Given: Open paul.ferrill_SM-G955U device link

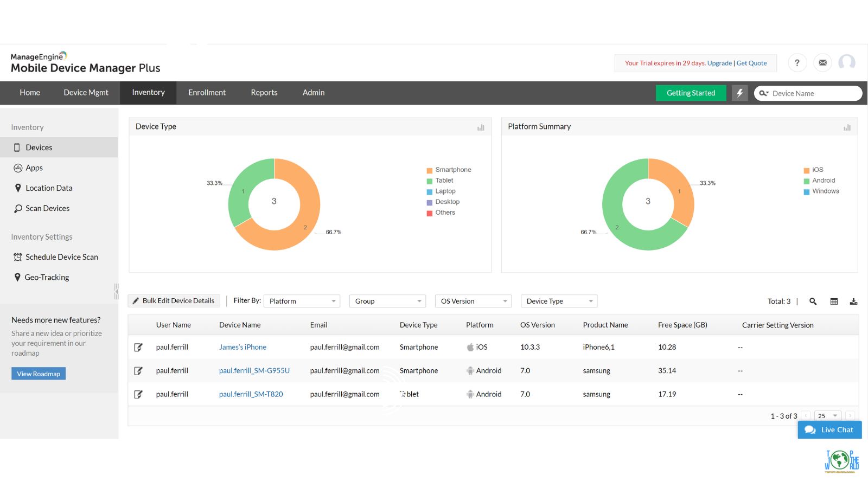Looking at the screenshot, I should tap(254, 371).
